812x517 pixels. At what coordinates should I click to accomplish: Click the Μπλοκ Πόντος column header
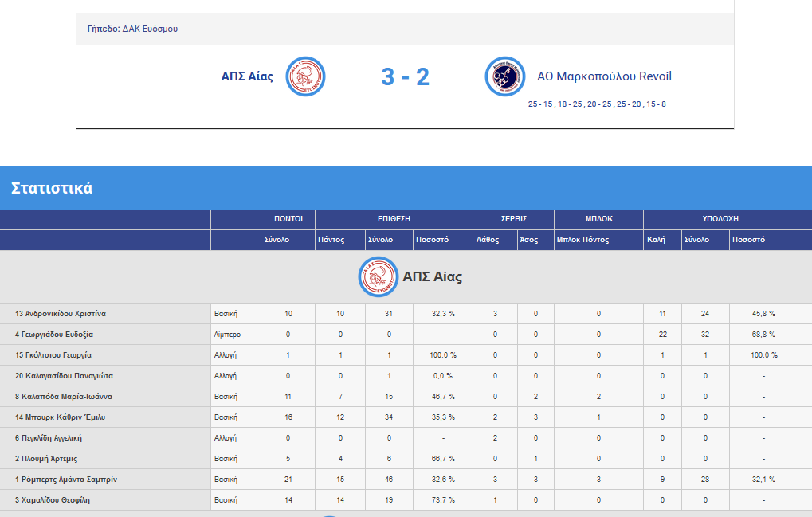583,240
